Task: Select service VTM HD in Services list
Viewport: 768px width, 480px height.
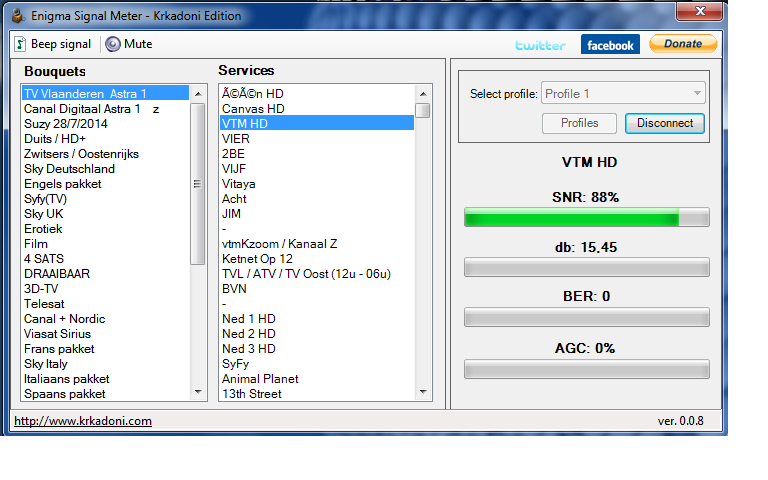Action: tap(317, 124)
